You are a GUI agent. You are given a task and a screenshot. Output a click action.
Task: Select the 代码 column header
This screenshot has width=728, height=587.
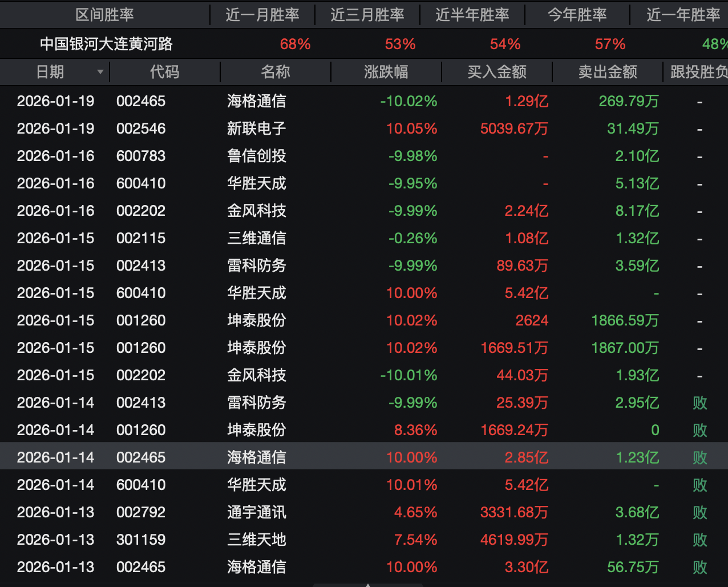tap(164, 72)
